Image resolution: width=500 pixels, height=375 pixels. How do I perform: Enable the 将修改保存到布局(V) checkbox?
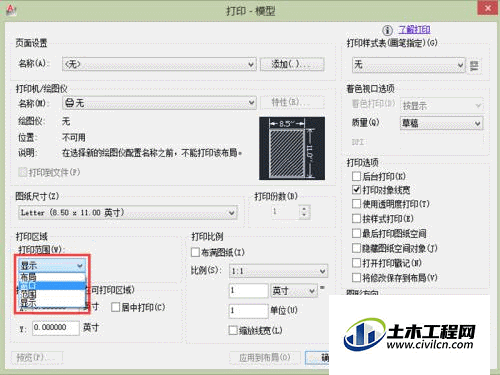(x=356, y=277)
